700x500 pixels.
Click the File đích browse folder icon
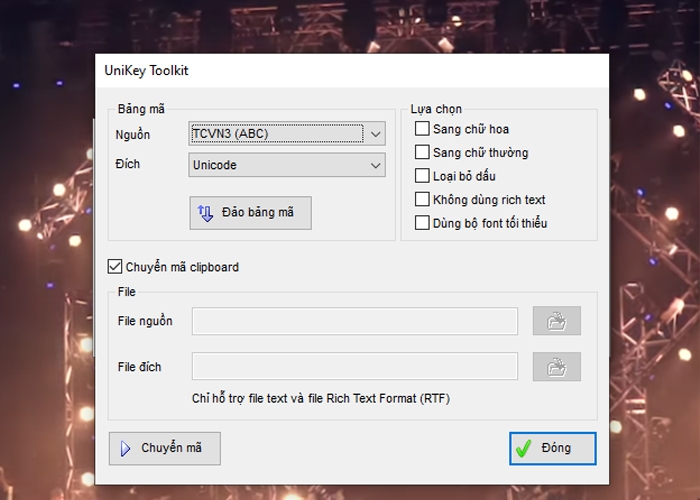(557, 367)
